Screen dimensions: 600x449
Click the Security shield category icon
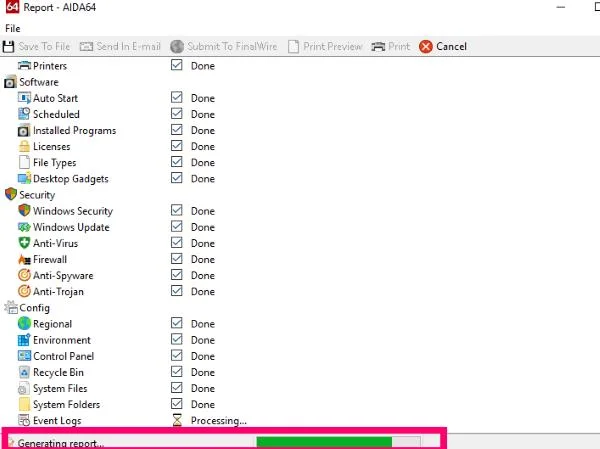(x=11, y=194)
